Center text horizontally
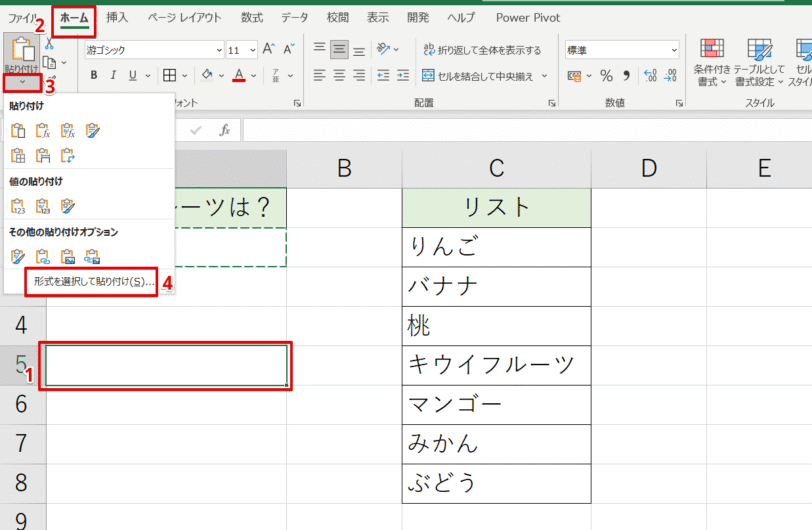 tap(339, 76)
